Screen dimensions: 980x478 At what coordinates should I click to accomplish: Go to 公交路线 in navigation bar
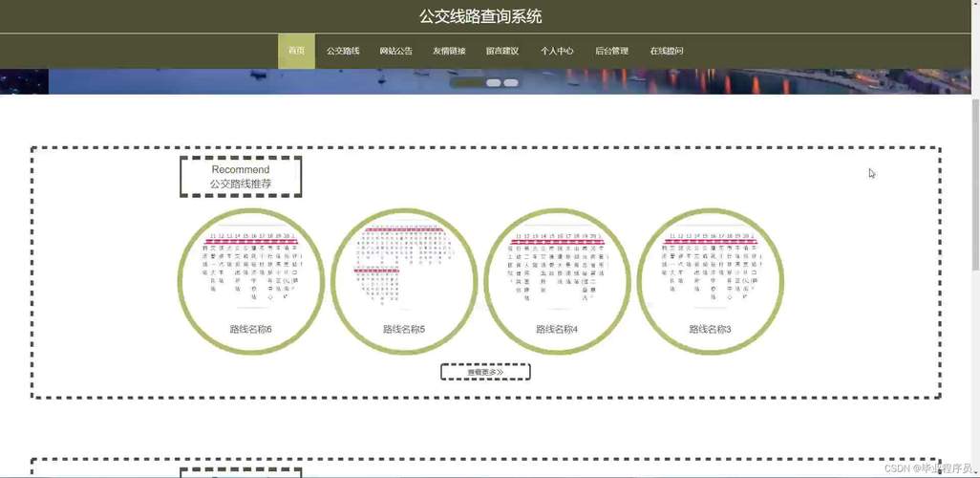pos(343,51)
